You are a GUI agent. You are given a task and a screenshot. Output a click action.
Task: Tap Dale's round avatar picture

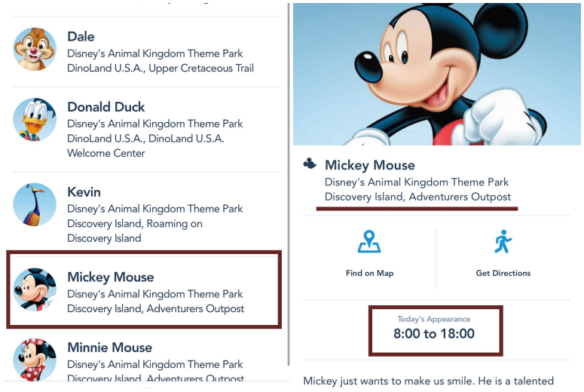(x=35, y=49)
